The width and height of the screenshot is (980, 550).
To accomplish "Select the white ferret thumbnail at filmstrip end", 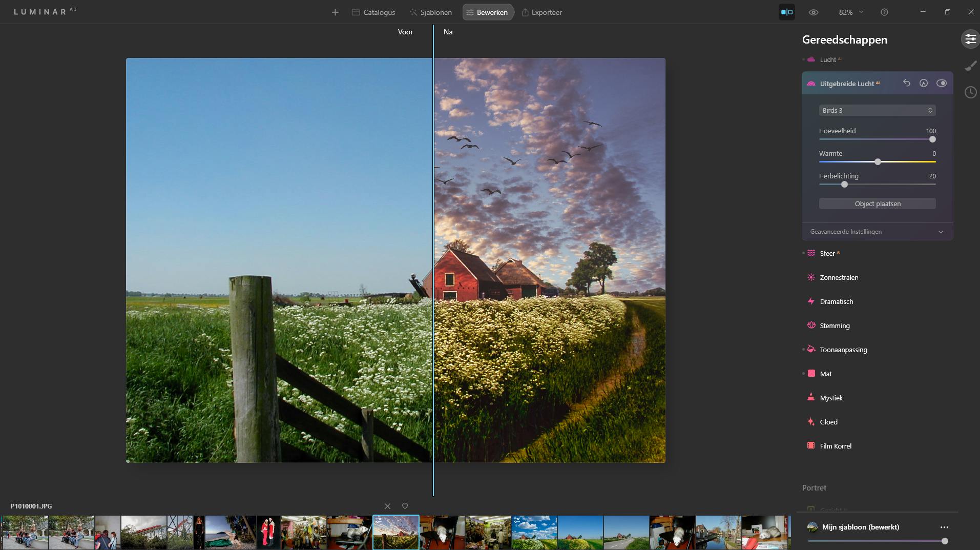I will pyautogui.click(x=765, y=533).
